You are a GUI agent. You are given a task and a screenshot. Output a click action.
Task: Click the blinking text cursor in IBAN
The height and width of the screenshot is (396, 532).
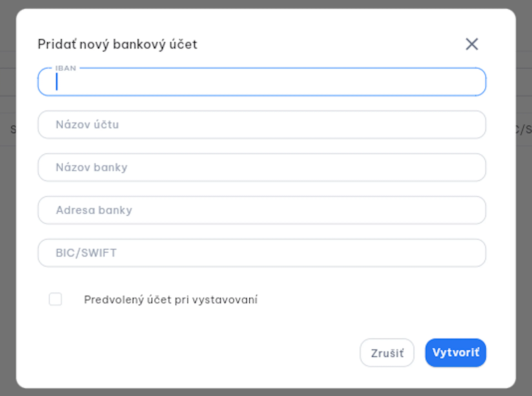tap(57, 82)
